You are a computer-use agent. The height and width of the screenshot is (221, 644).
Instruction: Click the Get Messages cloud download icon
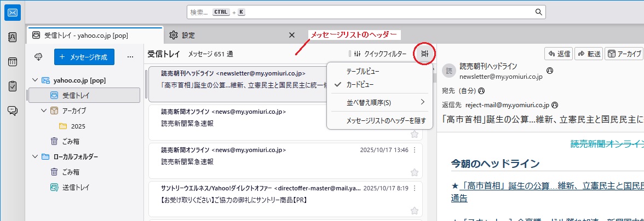[38, 57]
